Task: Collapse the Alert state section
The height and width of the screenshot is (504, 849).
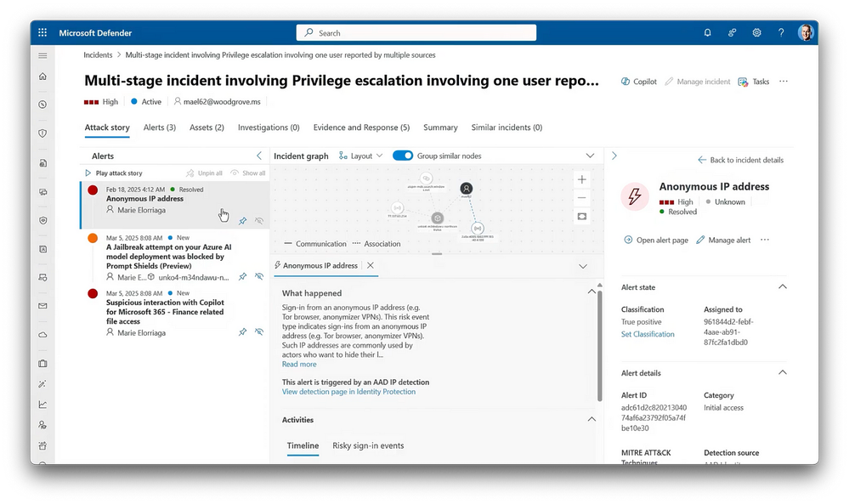Action: (x=783, y=287)
